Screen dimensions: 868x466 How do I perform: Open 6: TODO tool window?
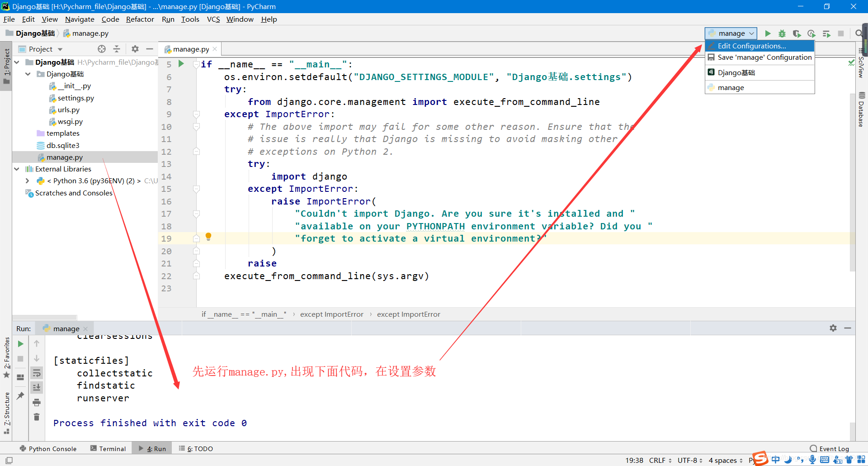tap(196, 448)
